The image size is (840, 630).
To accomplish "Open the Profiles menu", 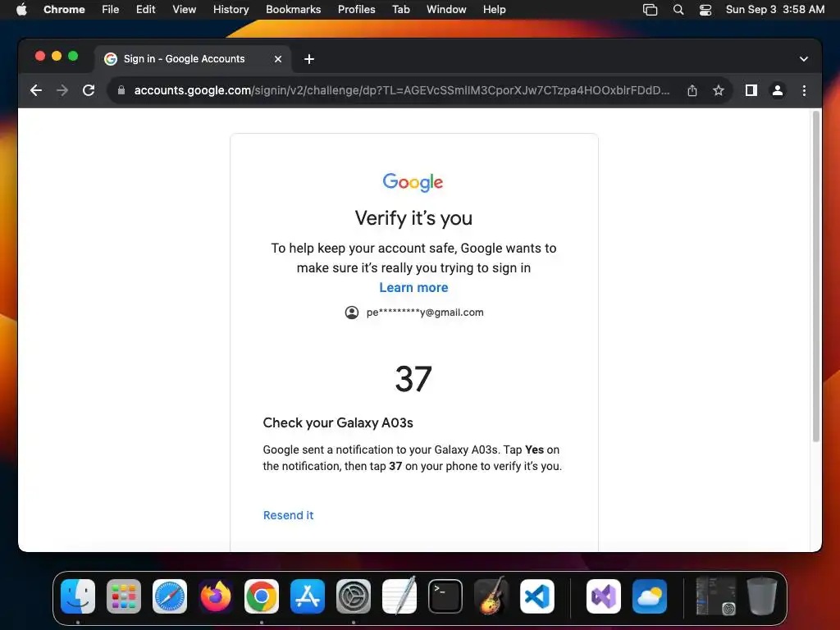I will coord(356,10).
